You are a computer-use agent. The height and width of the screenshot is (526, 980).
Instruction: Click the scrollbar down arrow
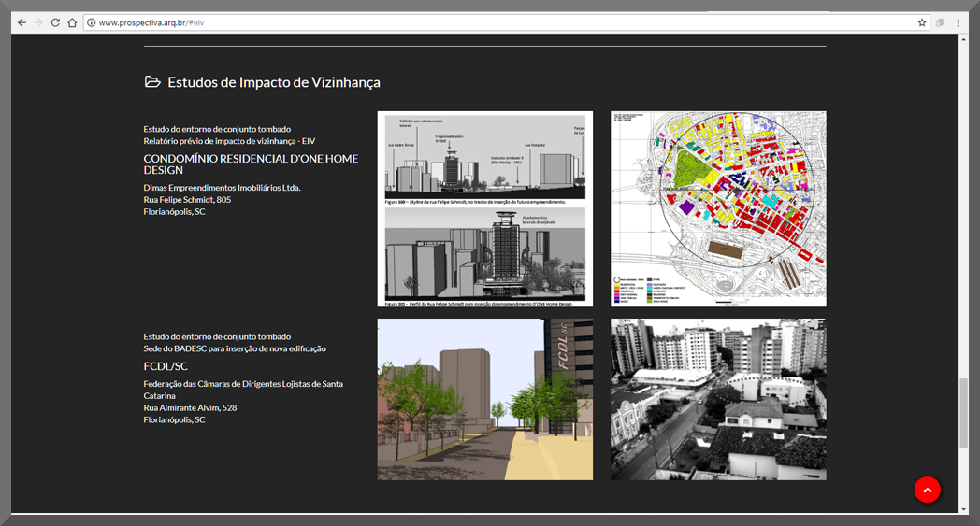pos(963,509)
